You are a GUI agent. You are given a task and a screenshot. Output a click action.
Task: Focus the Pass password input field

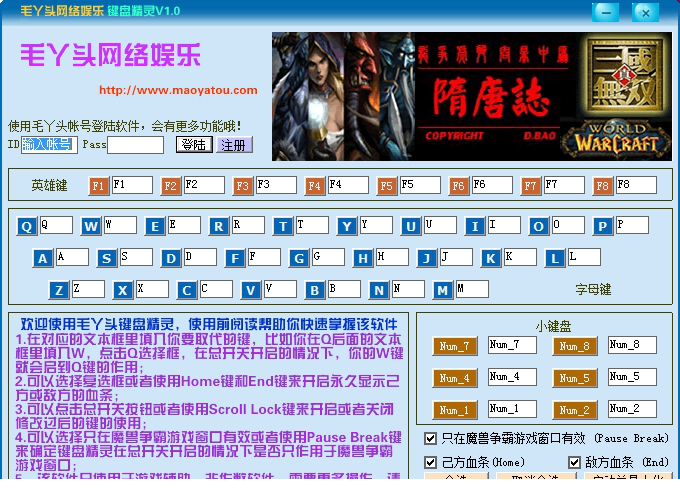coord(135,145)
